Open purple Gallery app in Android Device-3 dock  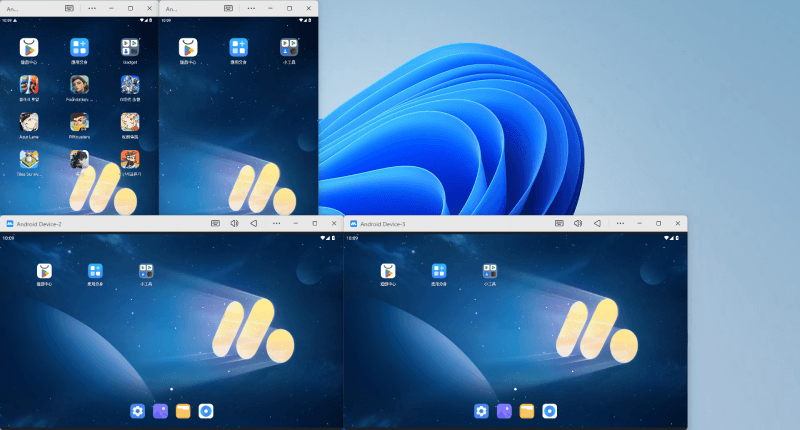click(504, 411)
